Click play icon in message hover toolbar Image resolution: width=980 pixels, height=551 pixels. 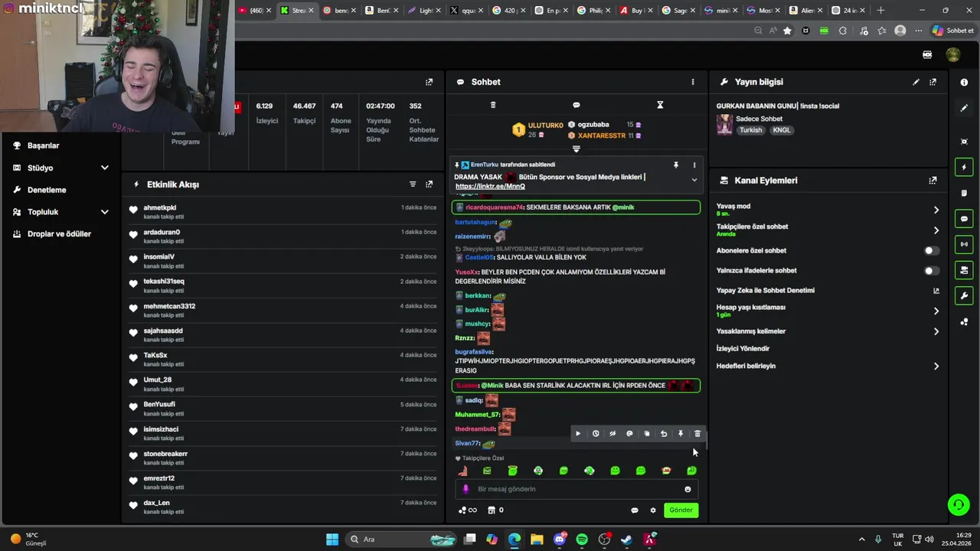click(x=578, y=434)
